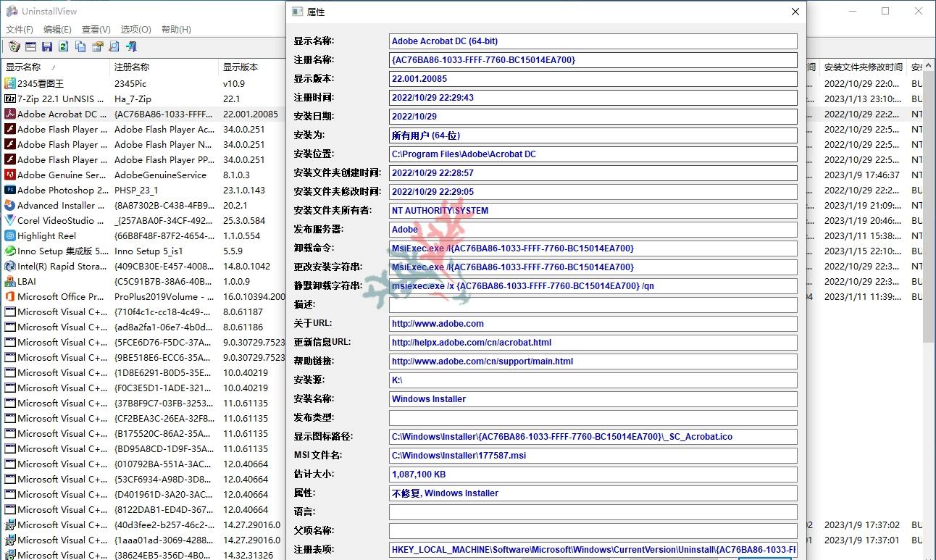Click the Inno Setup 集成版 row icon
Viewport: 936px width, 560px height.
(x=10, y=251)
